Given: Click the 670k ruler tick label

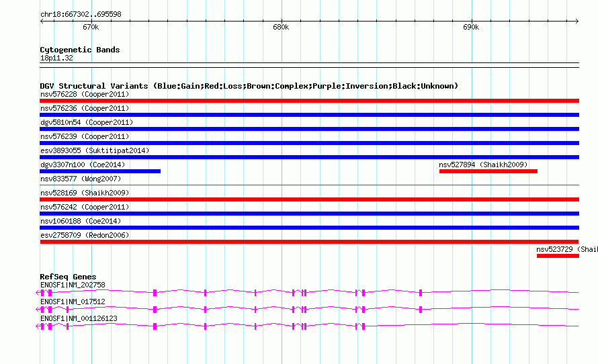Looking at the screenshot, I should 91,27.
